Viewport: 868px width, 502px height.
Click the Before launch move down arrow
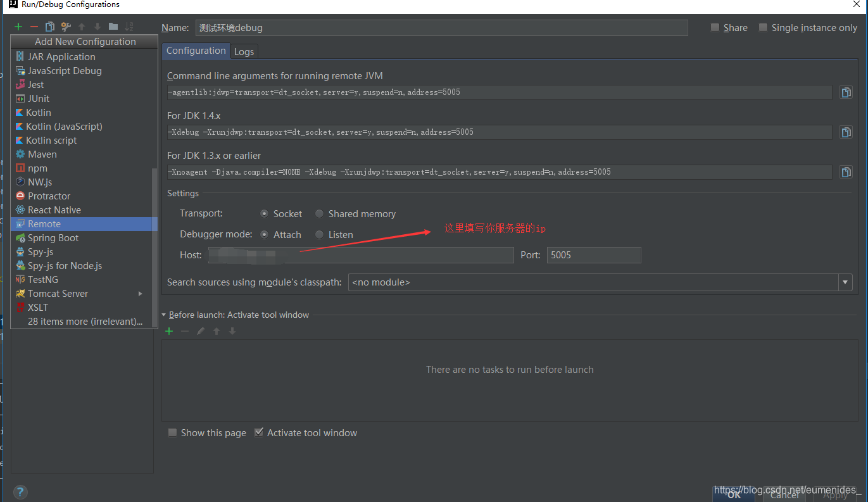[x=232, y=331]
